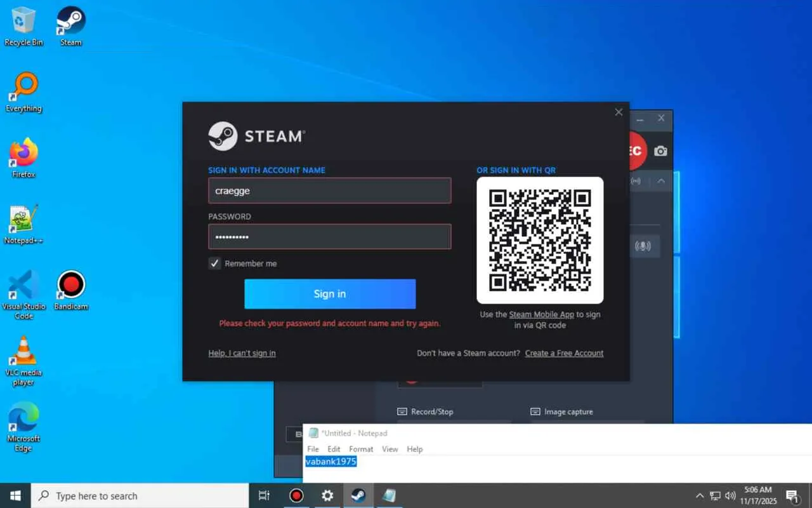Image resolution: width=812 pixels, height=508 pixels.
Task: Click the Help, I can't sign in link
Action: tap(242, 353)
